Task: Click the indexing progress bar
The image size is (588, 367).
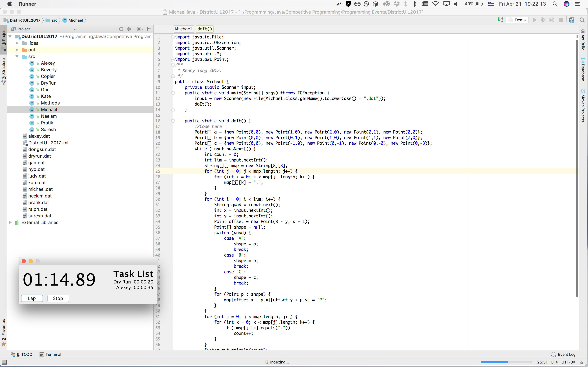Action: 506,362
